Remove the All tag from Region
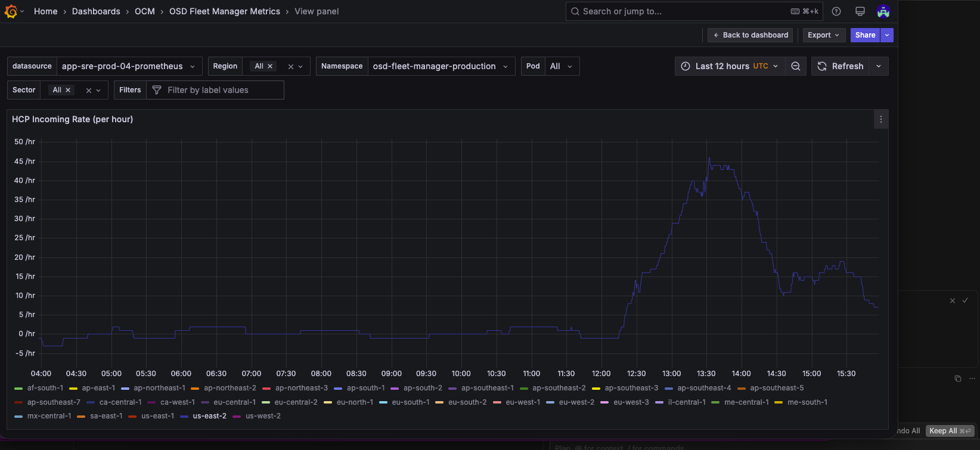The image size is (980, 450). coord(270,66)
